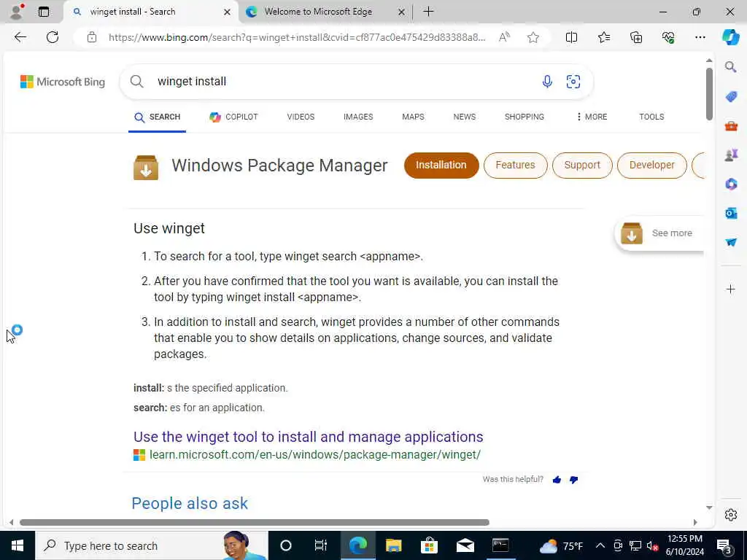Open learn.microsoft.com winget URL link
747x560 pixels.
coord(315,455)
